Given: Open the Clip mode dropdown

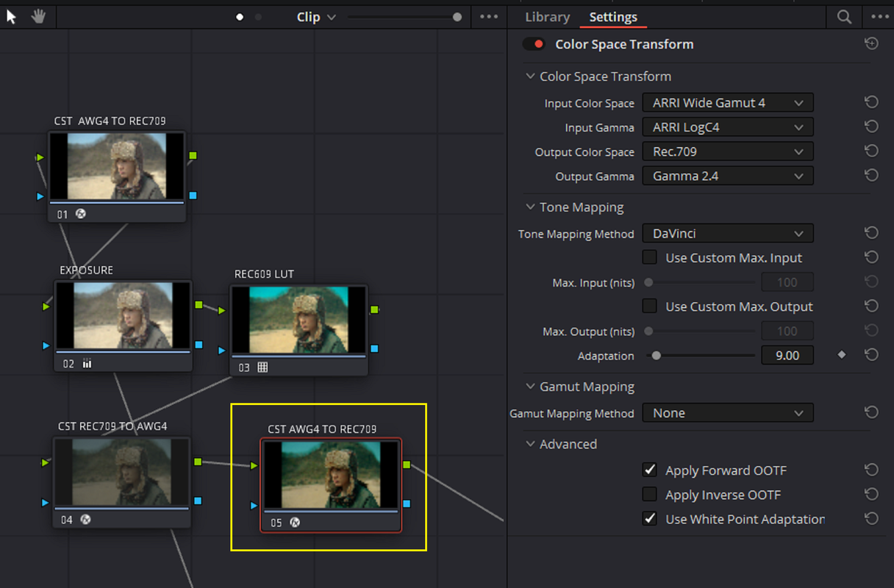Looking at the screenshot, I should pos(316,17).
